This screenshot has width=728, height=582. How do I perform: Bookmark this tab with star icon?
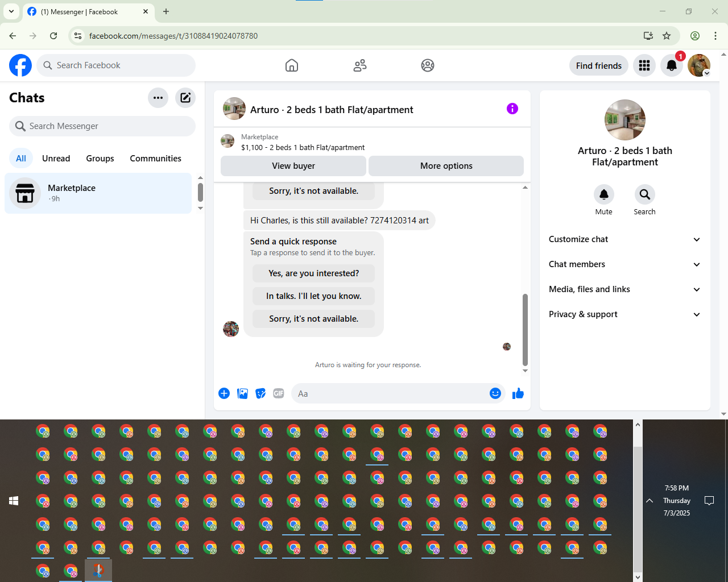coord(667,36)
